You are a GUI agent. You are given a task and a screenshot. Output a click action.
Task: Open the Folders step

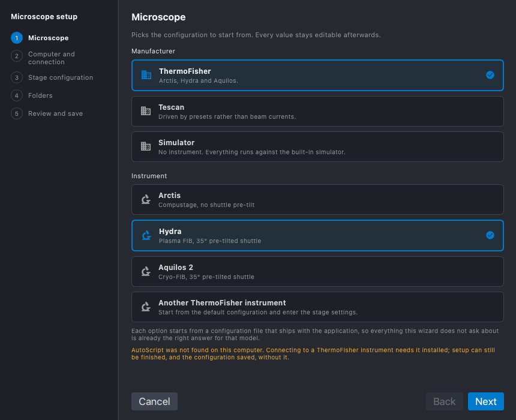click(x=40, y=95)
